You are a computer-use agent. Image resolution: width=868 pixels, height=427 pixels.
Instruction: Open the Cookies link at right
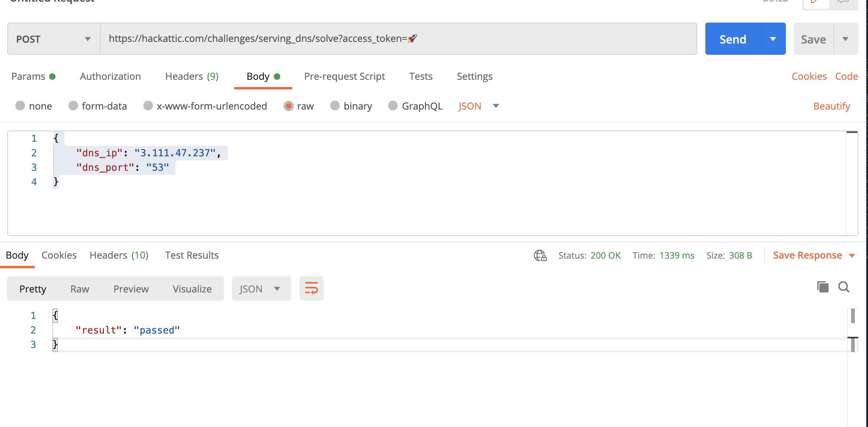pos(809,76)
